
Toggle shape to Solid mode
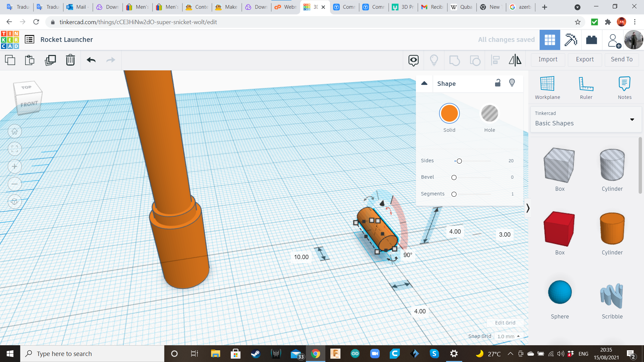click(448, 113)
